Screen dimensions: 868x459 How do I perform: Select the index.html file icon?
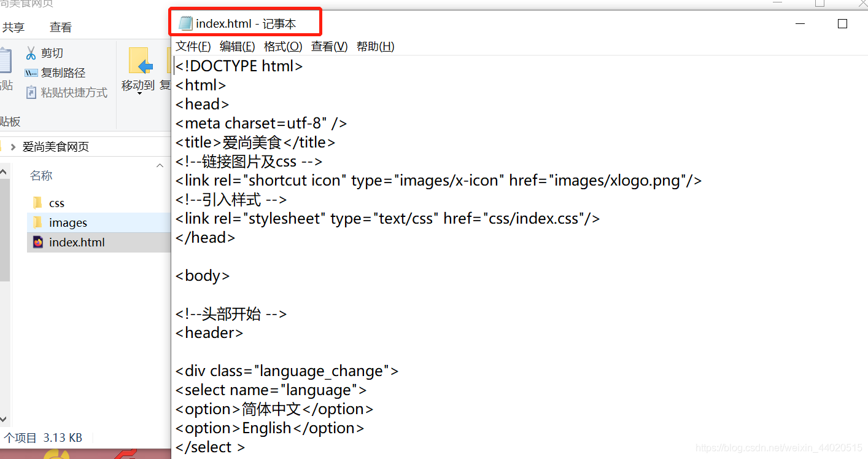(x=38, y=242)
